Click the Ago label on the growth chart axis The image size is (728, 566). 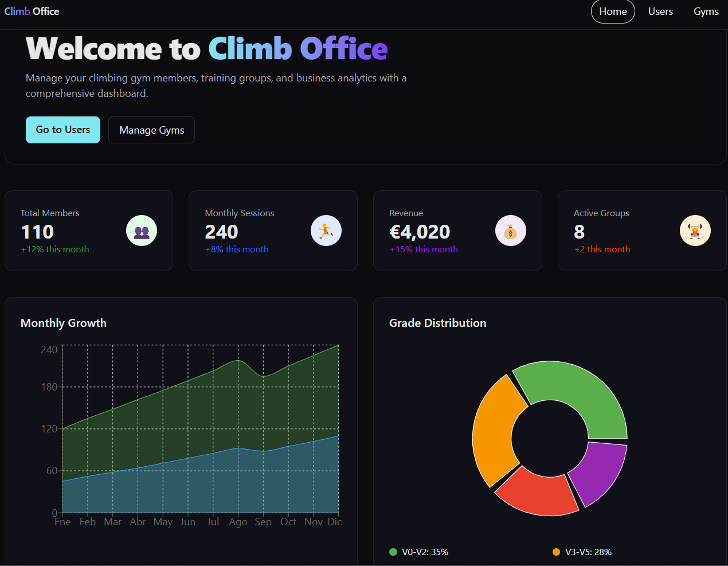coord(238,522)
